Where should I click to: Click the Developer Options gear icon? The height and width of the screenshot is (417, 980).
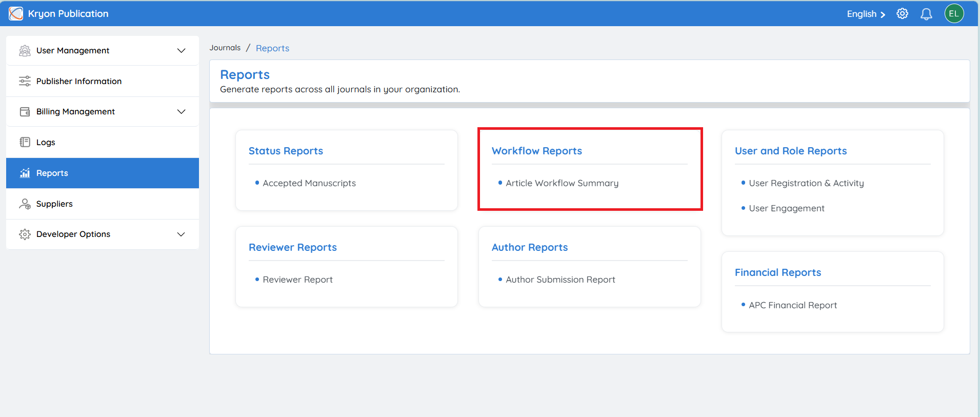(25, 234)
